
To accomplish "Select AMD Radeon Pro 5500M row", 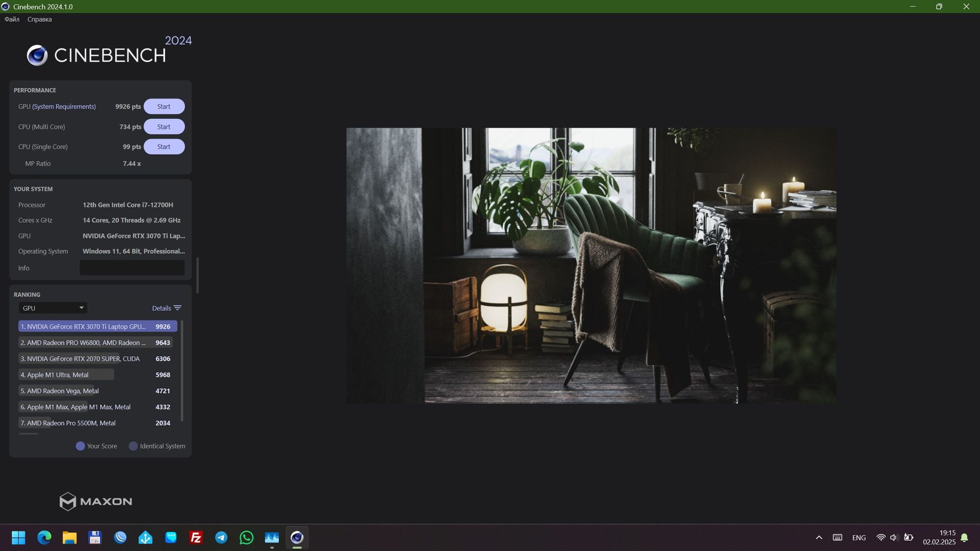I will pyautogui.click(x=97, y=423).
